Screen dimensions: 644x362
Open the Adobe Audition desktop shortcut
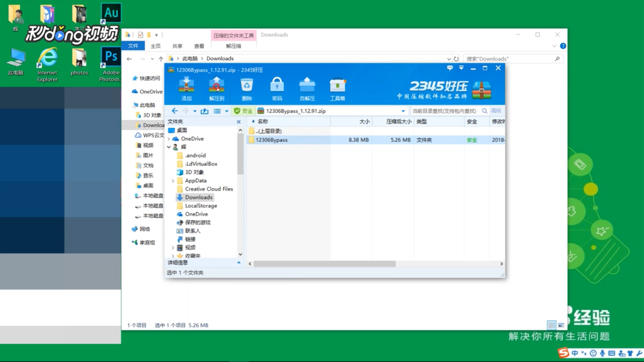point(111,13)
